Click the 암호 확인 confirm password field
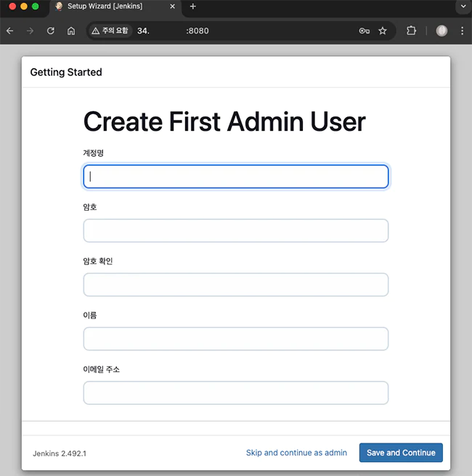The image size is (472, 476). pyautogui.click(x=236, y=285)
